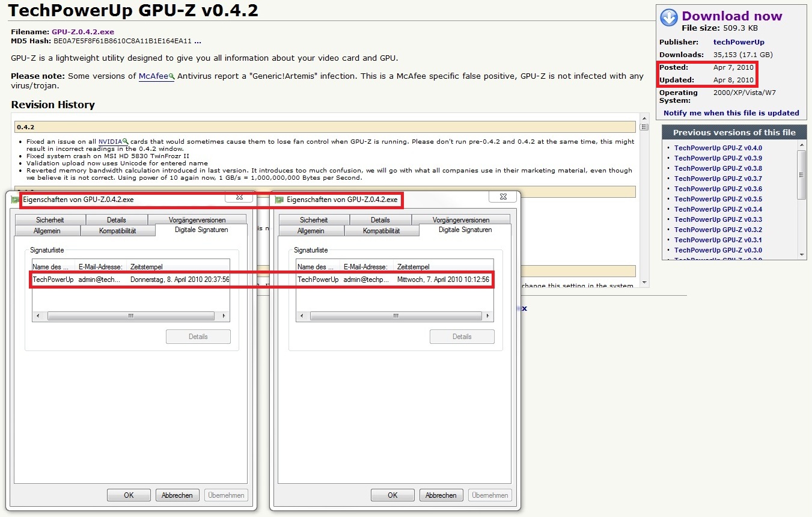
Task: Open the McAfee text link
Action: coord(153,76)
